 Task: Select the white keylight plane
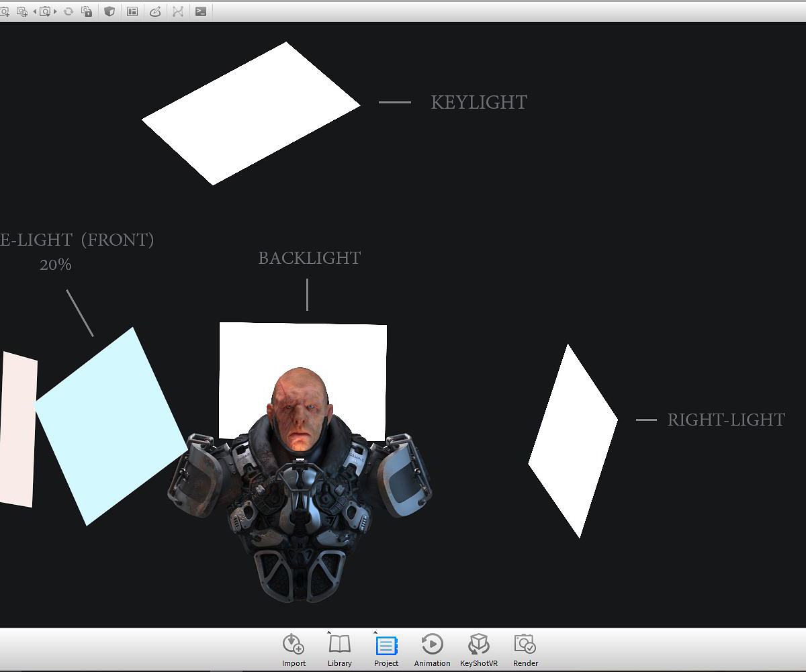251,113
